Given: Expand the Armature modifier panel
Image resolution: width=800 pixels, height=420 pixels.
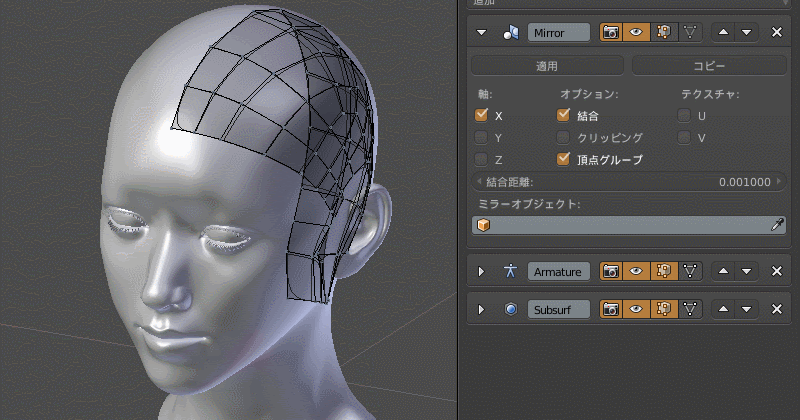Looking at the screenshot, I should (482, 271).
